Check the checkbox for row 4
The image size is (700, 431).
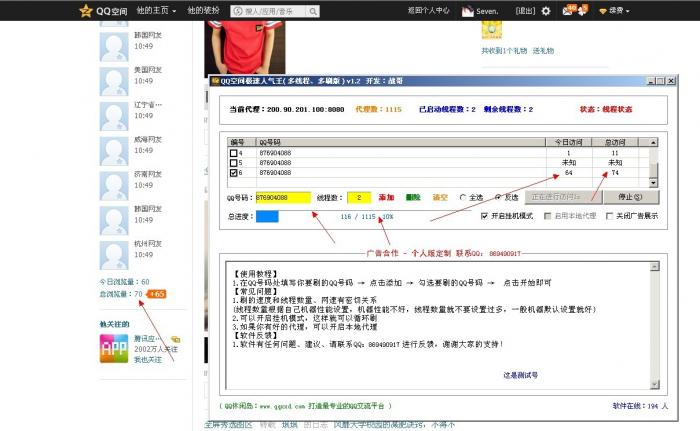233,153
